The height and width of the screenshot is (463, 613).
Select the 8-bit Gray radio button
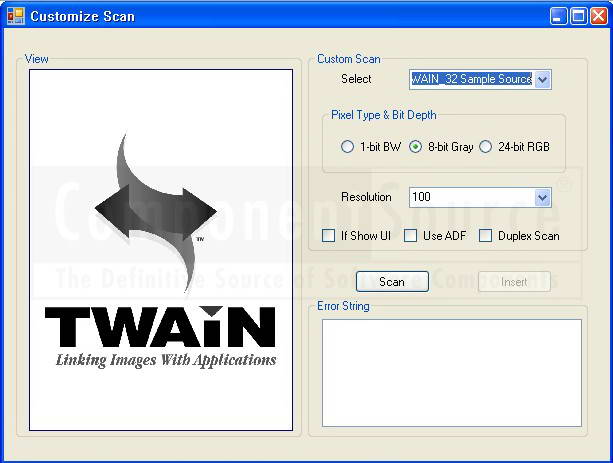[x=415, y=147]
